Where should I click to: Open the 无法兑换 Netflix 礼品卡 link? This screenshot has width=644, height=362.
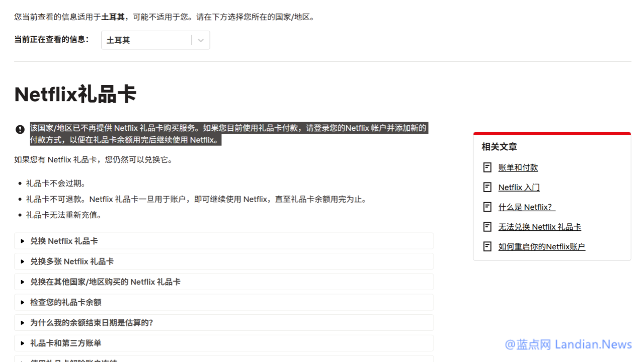click(540, 227)
